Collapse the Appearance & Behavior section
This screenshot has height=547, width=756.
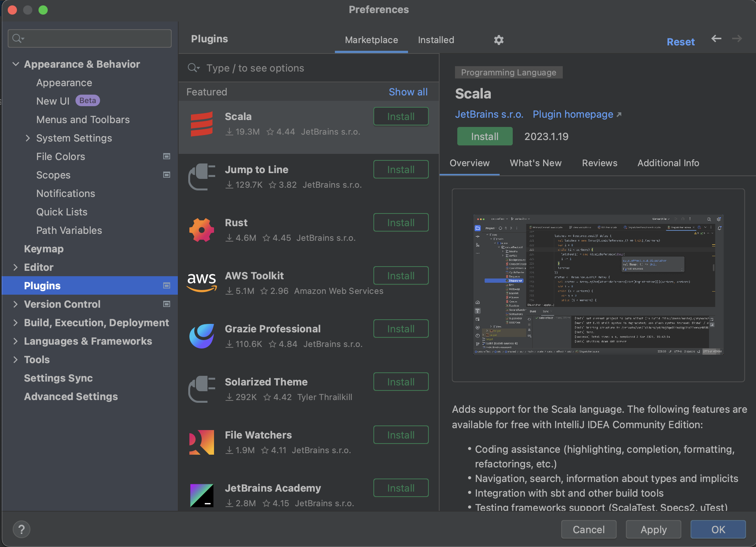[x=16, y=64]
